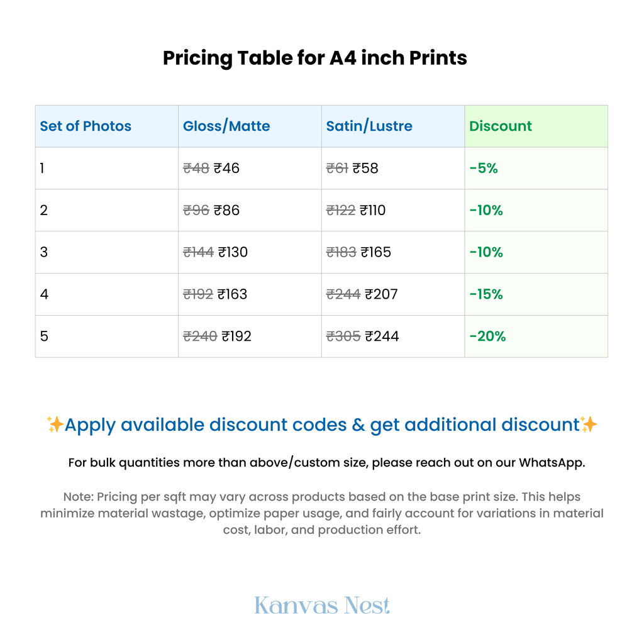Screen dimensions: 644x644
Task: Click the right sparkle emoji icon
Action: tap(589, 425)
